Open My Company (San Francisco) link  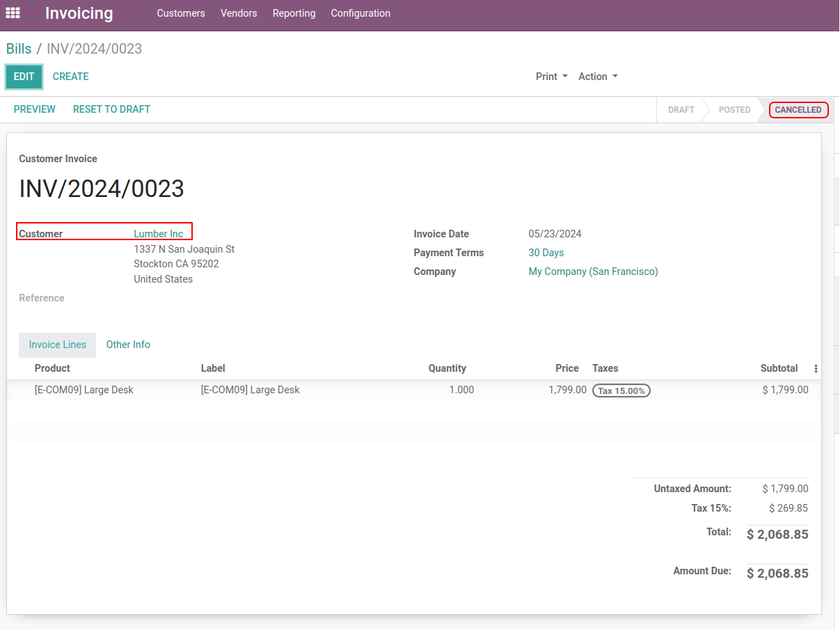point(593,271)
